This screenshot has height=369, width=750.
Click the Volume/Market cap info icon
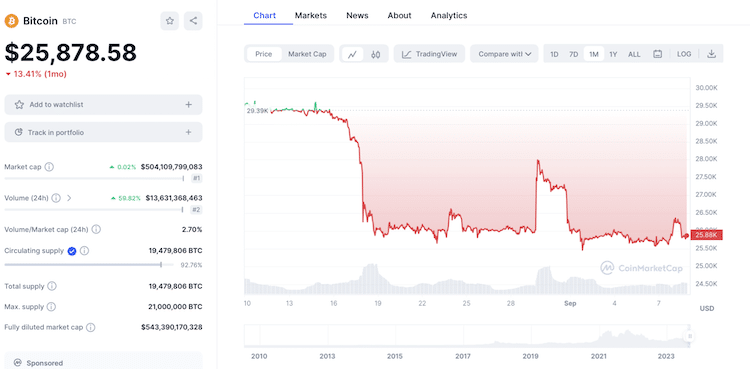(96, 229)
